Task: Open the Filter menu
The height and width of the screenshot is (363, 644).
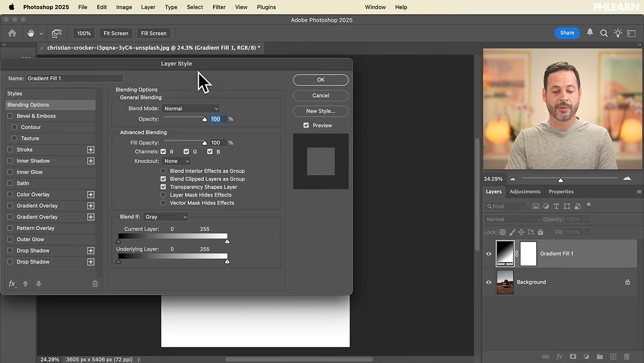Action: pyautogui.click(x=219, y=7)
